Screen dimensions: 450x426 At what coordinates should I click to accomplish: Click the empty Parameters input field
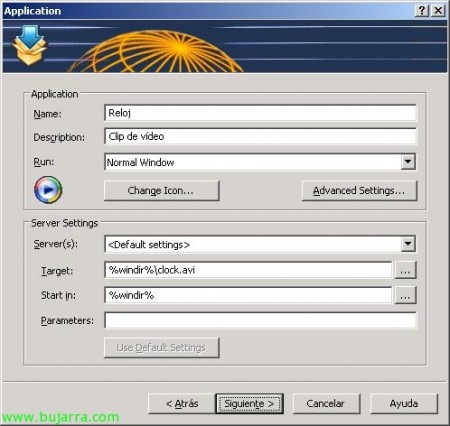(260, 320)
